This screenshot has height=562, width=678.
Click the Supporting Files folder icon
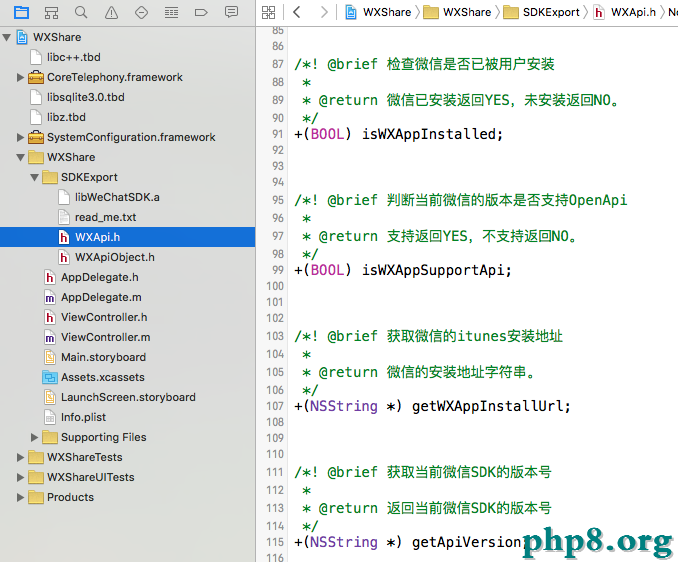50,437
